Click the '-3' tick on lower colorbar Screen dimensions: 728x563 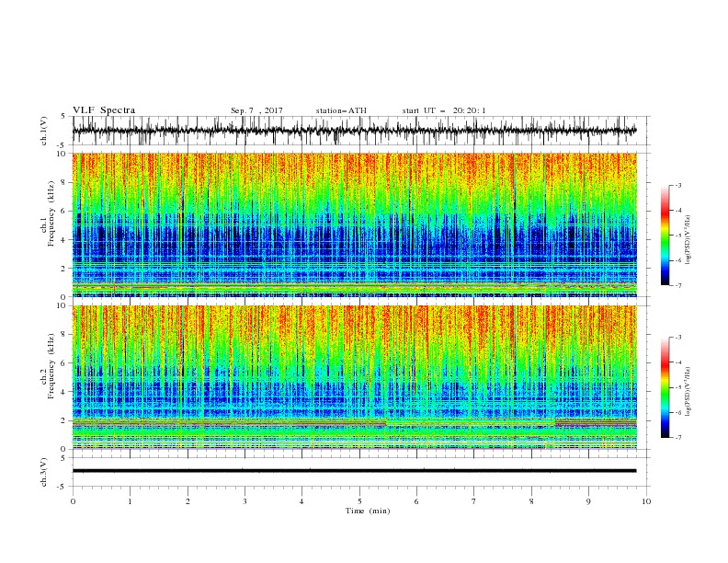(x=678, y=338)
